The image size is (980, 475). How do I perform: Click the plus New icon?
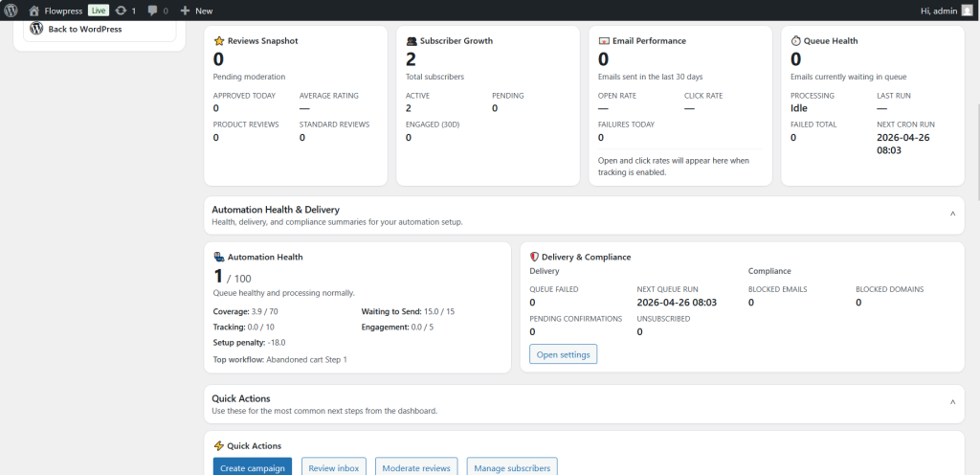coord(185,11)
